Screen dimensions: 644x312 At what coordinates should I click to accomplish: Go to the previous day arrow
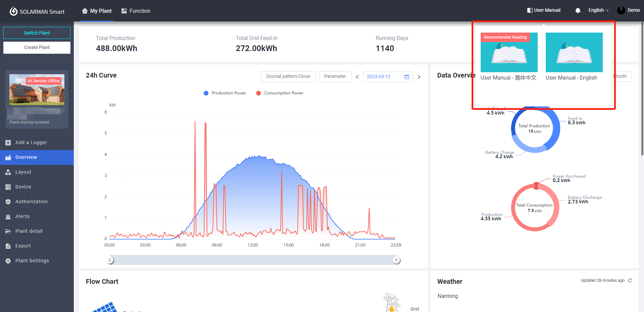pyautogui.click(x=357, y=77)
